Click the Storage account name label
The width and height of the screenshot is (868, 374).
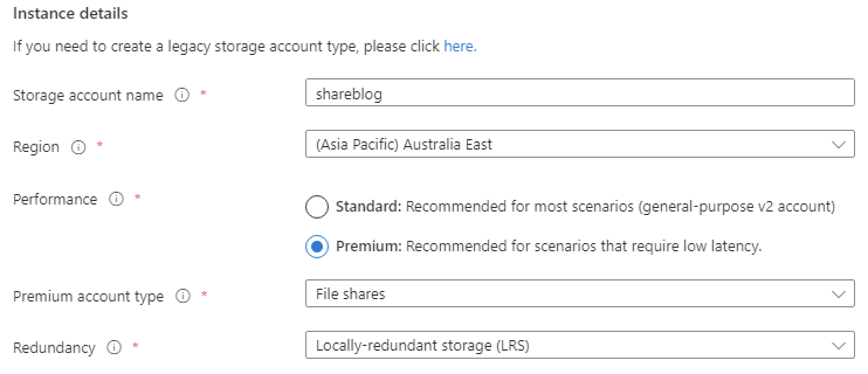click(x=88, y=96)
